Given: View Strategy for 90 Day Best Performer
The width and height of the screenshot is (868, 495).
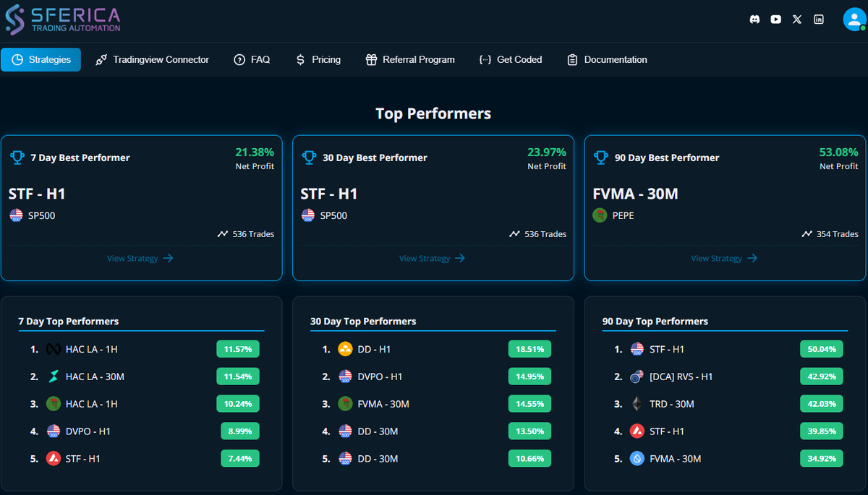Looking at the screenshot, I should (724, 258).
